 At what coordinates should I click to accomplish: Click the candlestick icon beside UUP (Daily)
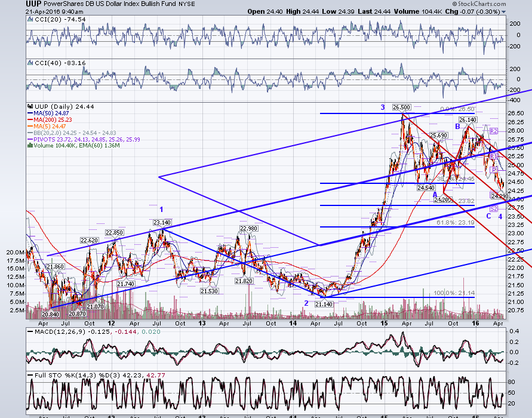[x=30, y=106]
